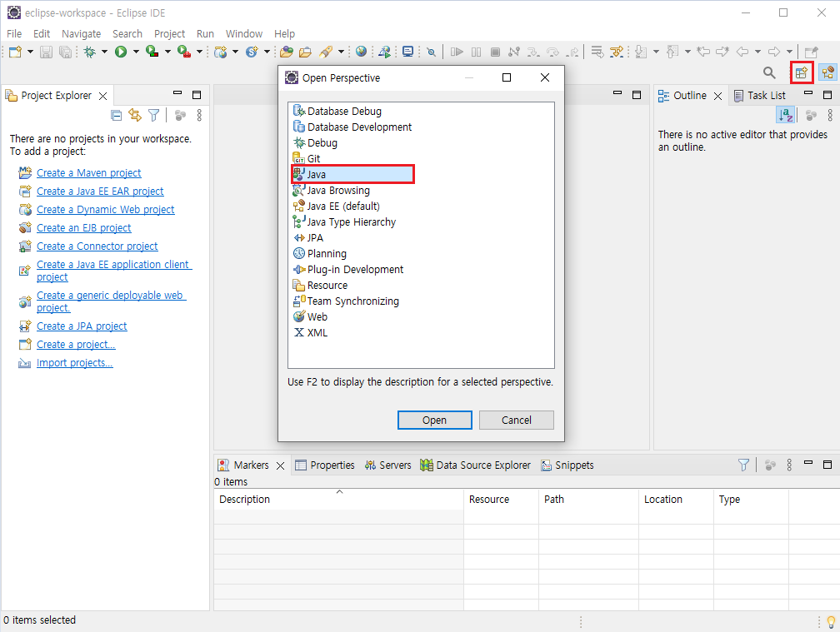The height and width of the screenshot is (632, 840).
Task: Open dropdown next to Forward arrow
Action: tap(789, 52)
